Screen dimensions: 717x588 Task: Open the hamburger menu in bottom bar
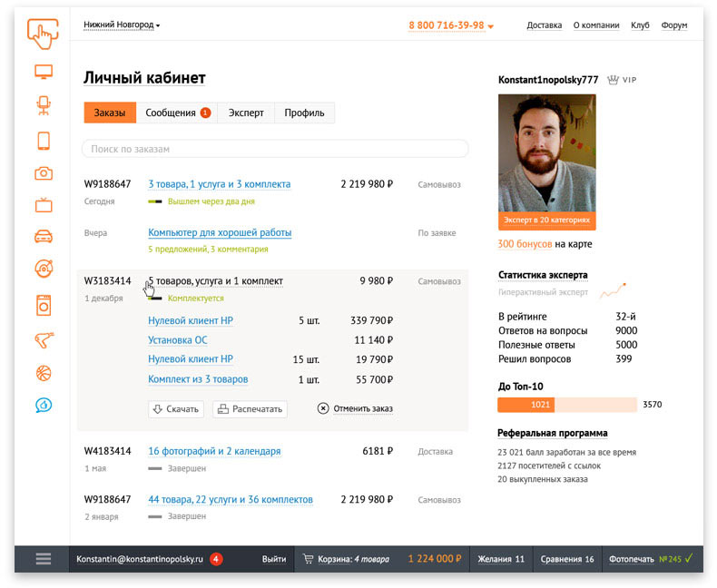[x=43, y=559]
